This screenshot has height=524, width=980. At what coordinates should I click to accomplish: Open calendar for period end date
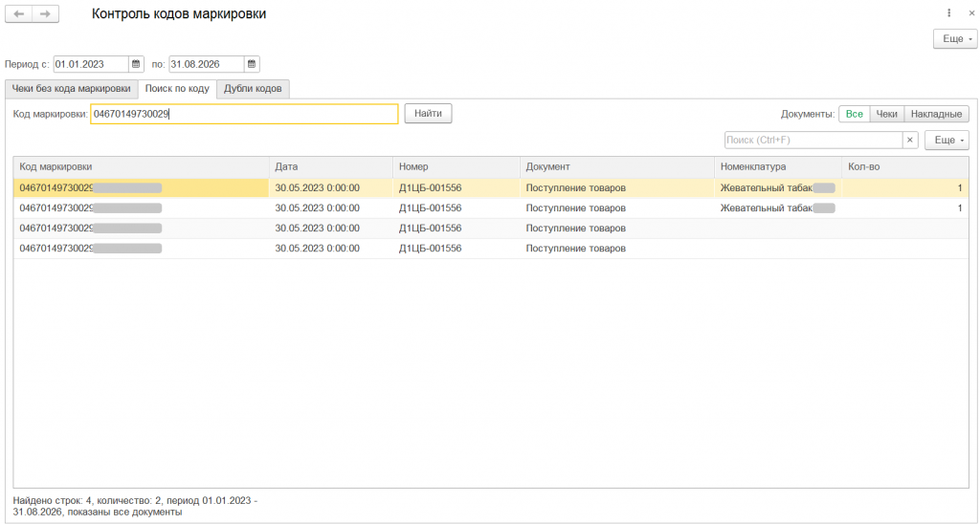coord(252,64)
